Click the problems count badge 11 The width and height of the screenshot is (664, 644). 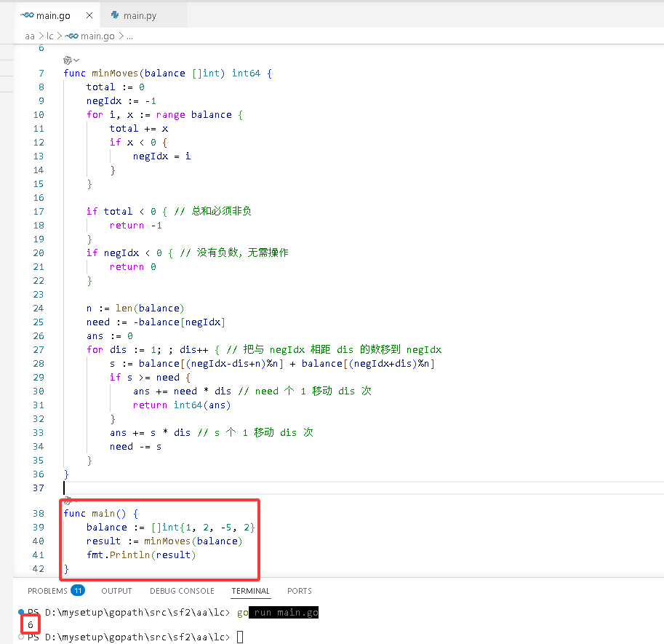78,591
